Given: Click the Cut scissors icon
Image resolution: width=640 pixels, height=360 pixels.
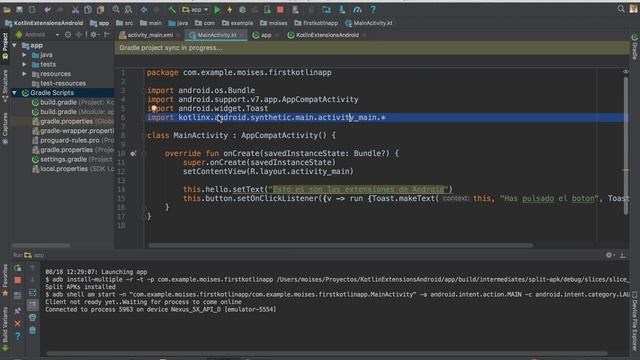Looking at the screenshot, I should [x=76, y=9].
